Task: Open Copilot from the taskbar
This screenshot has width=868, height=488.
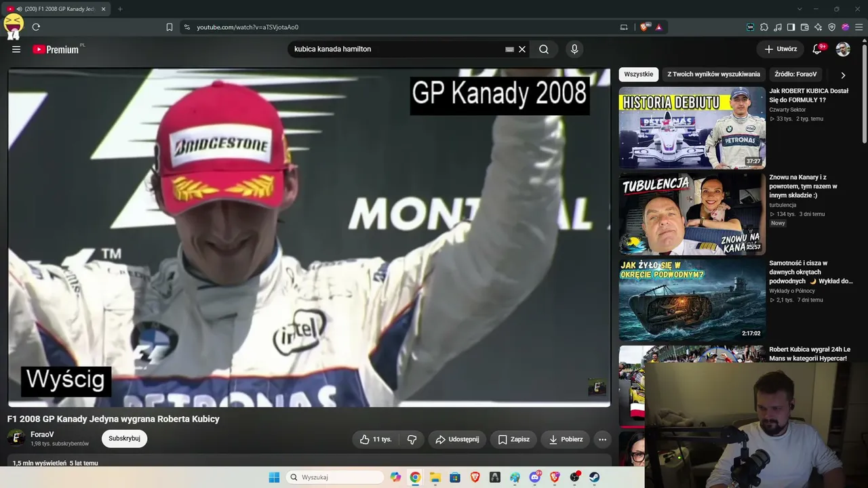Action: click(x=395, y=477)
